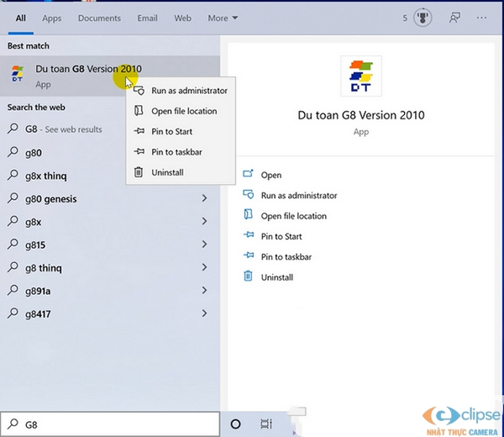Screen dimensions: 504x437
Task: Click folder icon beside preview Open file location
Action: click(x=248, y=214)
